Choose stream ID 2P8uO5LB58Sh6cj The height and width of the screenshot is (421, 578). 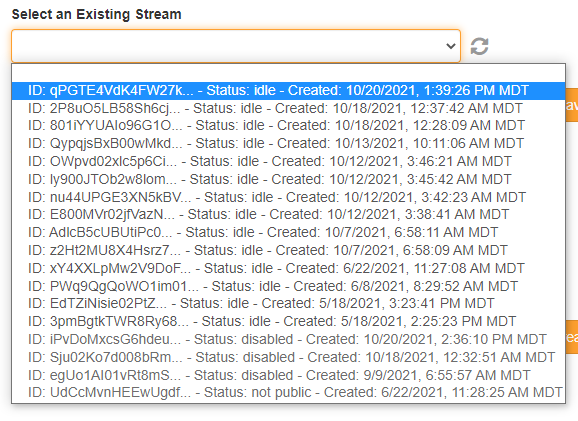[288, 108]
